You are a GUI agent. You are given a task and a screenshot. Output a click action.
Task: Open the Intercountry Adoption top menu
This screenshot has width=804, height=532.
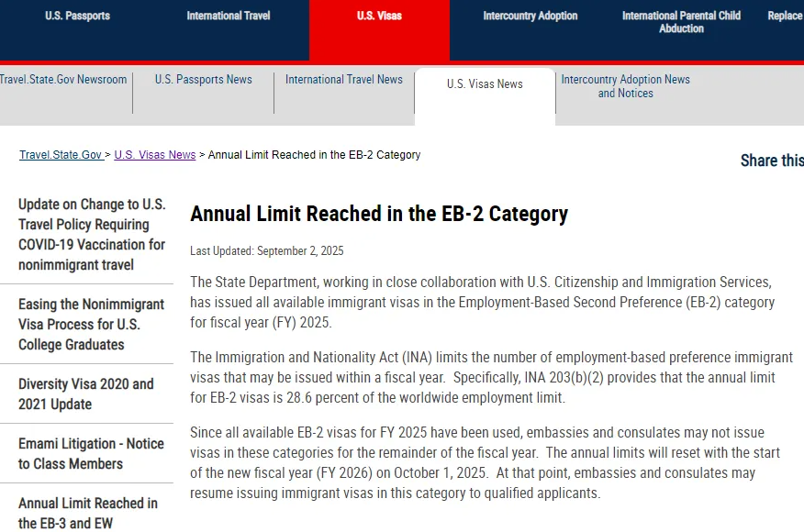coord(530,16)
